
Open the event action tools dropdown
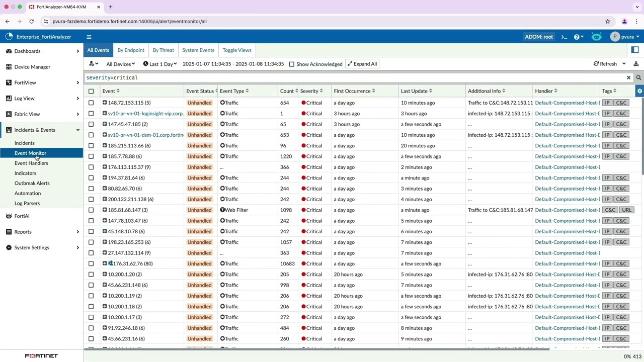point(94,64)
